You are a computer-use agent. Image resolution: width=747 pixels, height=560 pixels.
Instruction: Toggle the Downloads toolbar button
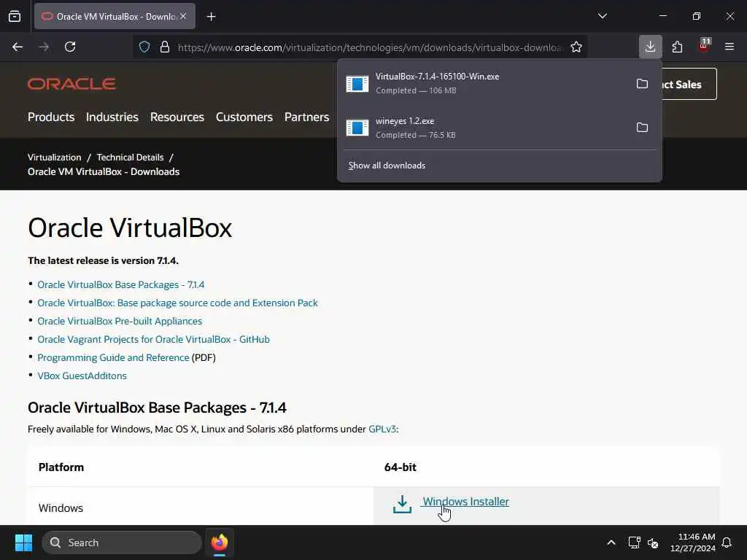pos(650,47)
